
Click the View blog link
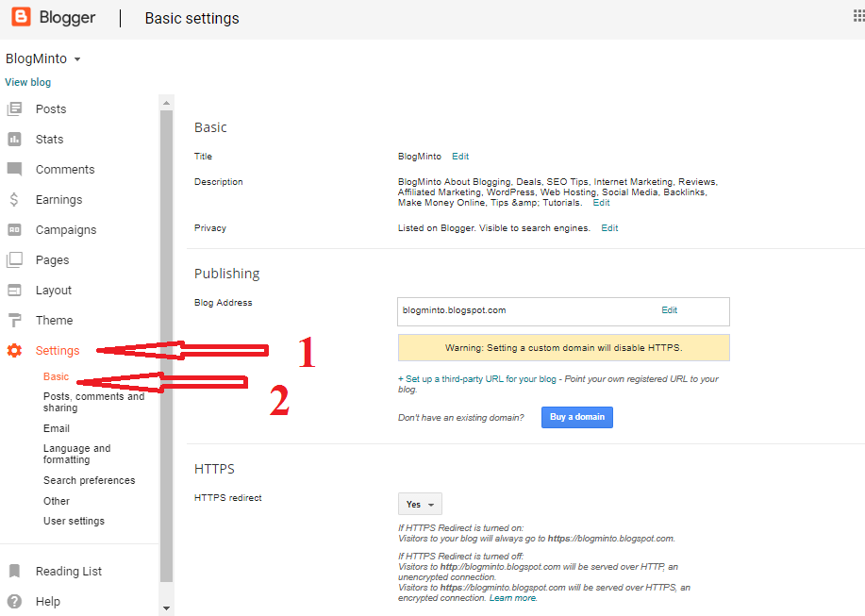[x=28, y=82]
